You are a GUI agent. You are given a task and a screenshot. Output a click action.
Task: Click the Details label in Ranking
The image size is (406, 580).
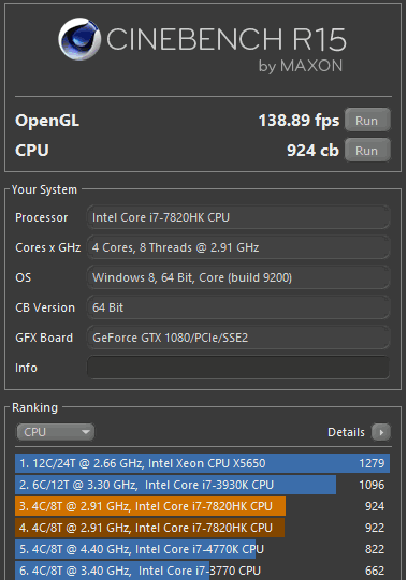click(346, 432)
